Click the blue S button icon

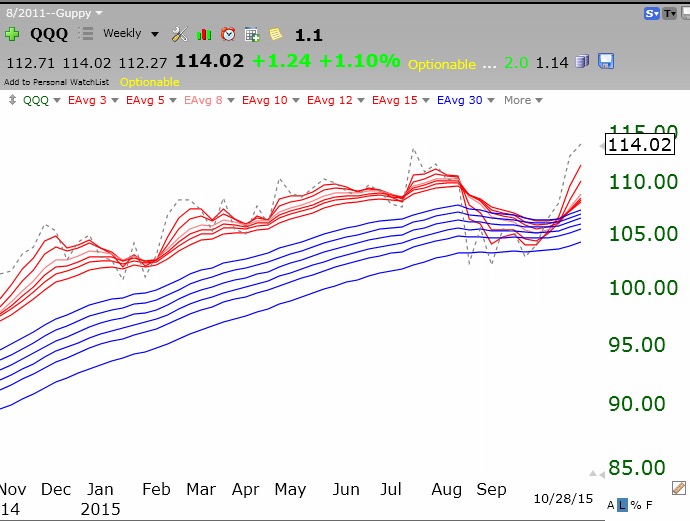click(x=652, y=14)
